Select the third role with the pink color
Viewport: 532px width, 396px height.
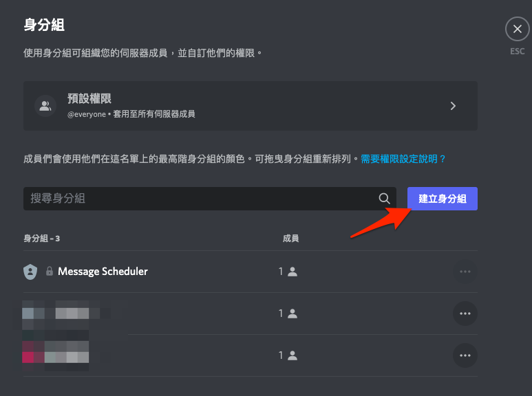tap(56, 355)
